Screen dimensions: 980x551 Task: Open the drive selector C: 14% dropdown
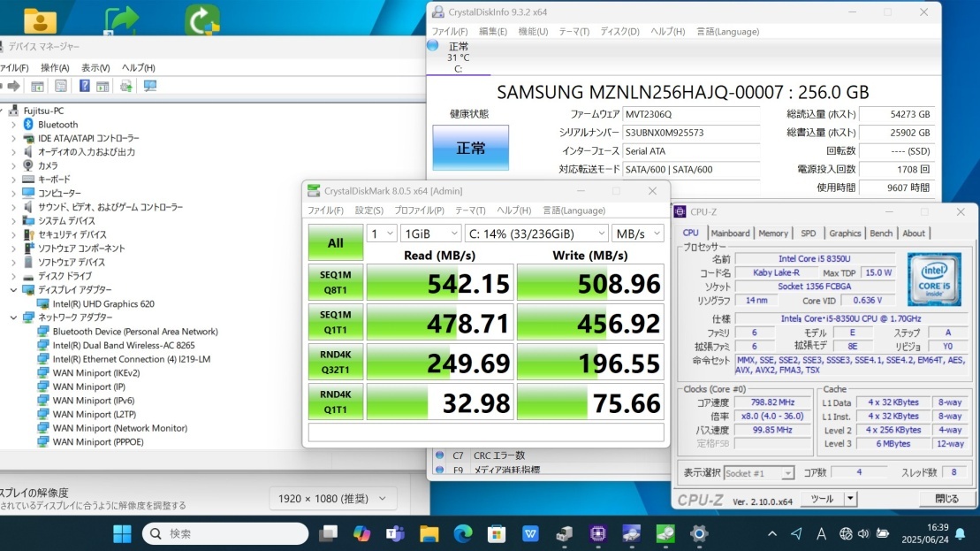click(x=536, y=233)
